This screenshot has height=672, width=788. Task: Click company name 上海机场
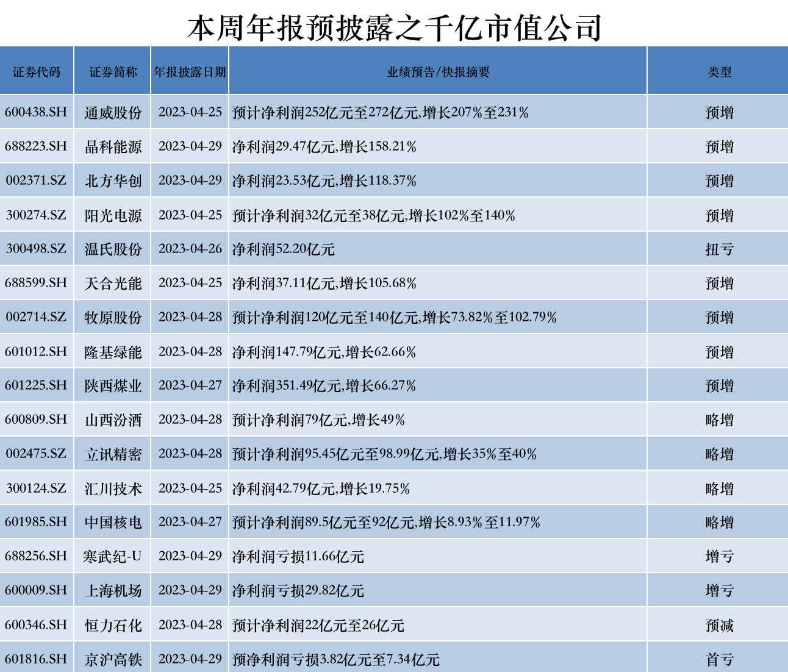(x=113, y=590)
